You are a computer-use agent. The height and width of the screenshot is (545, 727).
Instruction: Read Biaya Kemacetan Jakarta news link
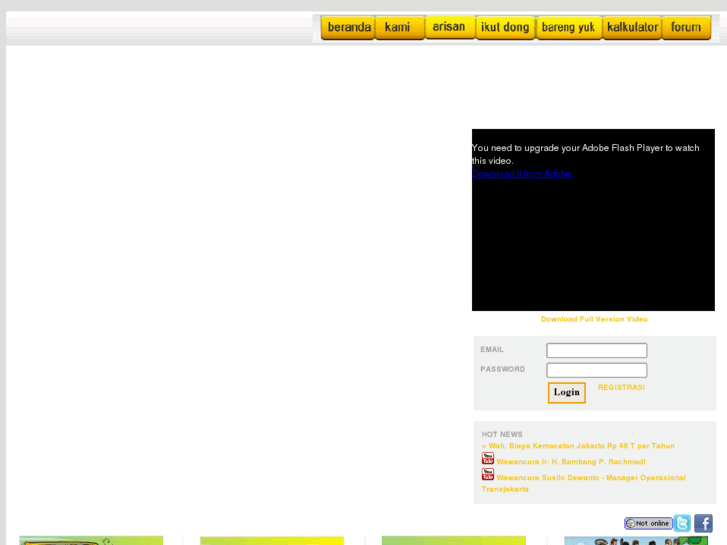(x=578, y=446)
